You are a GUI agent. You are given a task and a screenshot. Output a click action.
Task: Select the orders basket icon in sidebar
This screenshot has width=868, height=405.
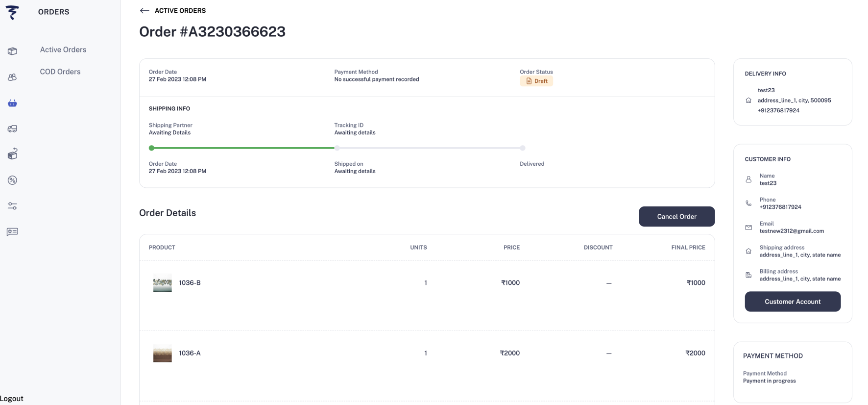point(12,103)
